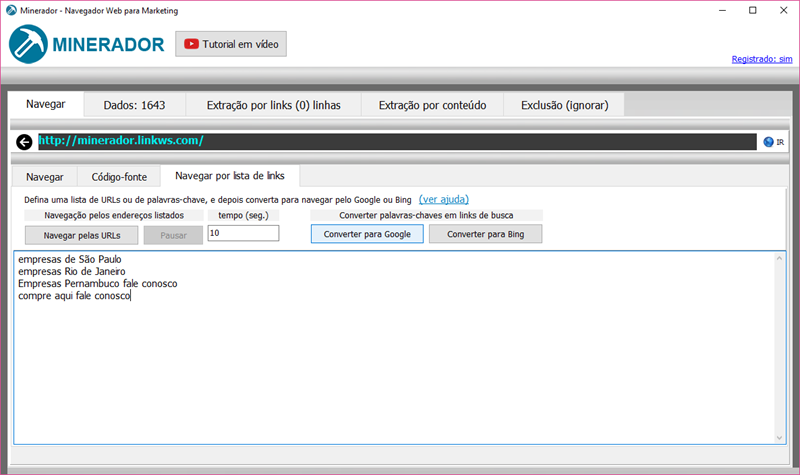Screen dimensions: 800x475
Task: Switch to the Código-fonte sub-tab
Action: point(119,177)
